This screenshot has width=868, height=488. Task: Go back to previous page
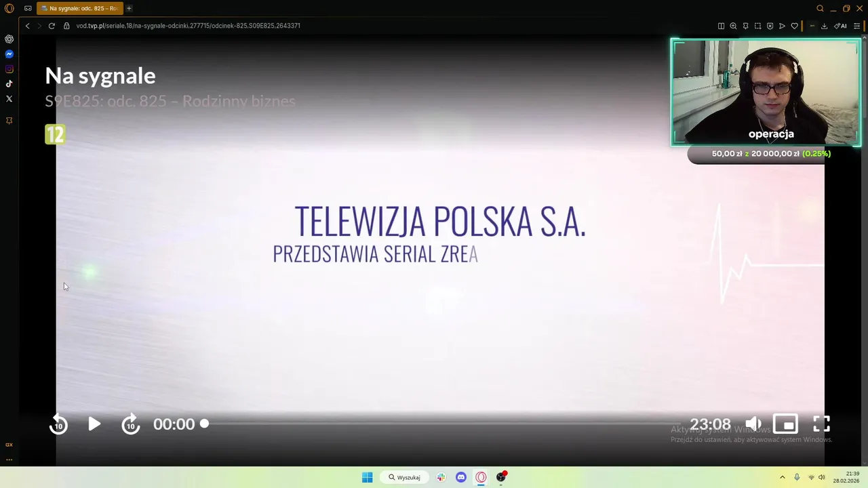27,26
